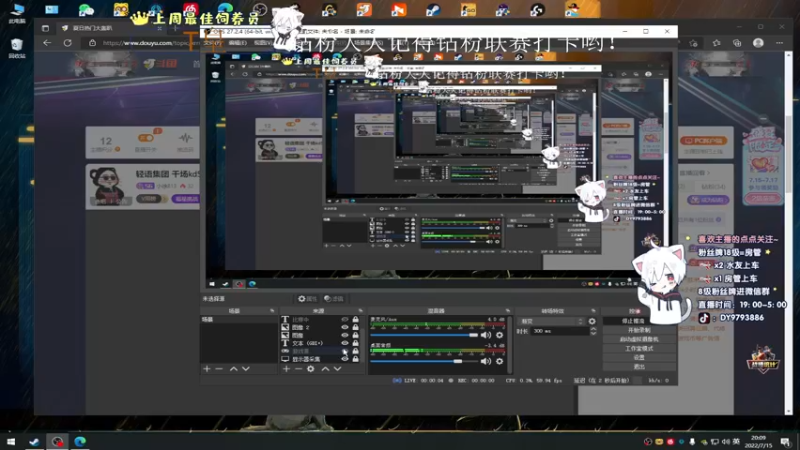The height and width of the screenshot is (450, 800).
Task: Increase the transition duration with up arrow
Action: point(593,329)
